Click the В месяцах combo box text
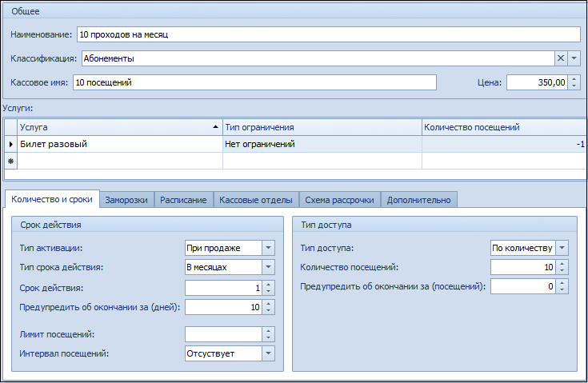This screenshot has height=383, width=588. (223, 267)
